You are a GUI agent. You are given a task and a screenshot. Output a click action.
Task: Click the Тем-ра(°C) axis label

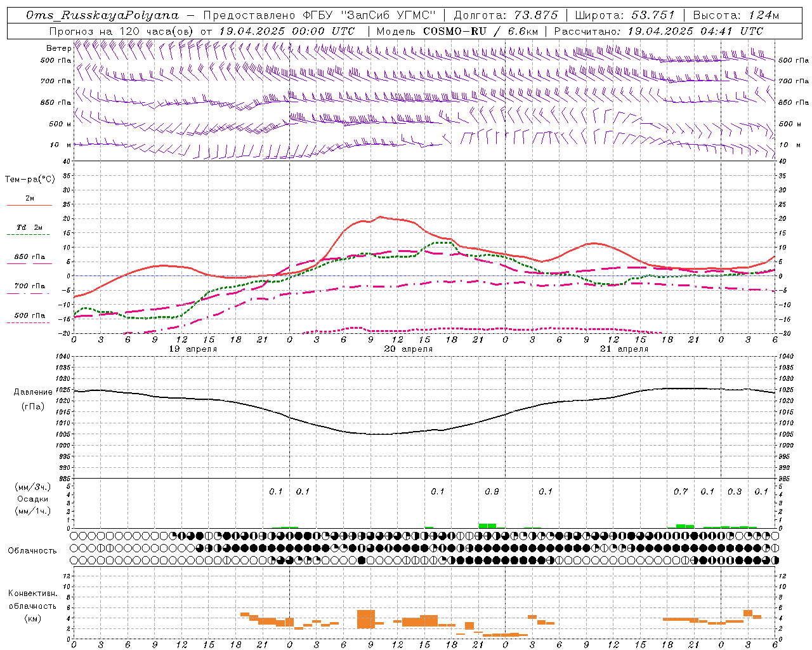pos(30,180)
